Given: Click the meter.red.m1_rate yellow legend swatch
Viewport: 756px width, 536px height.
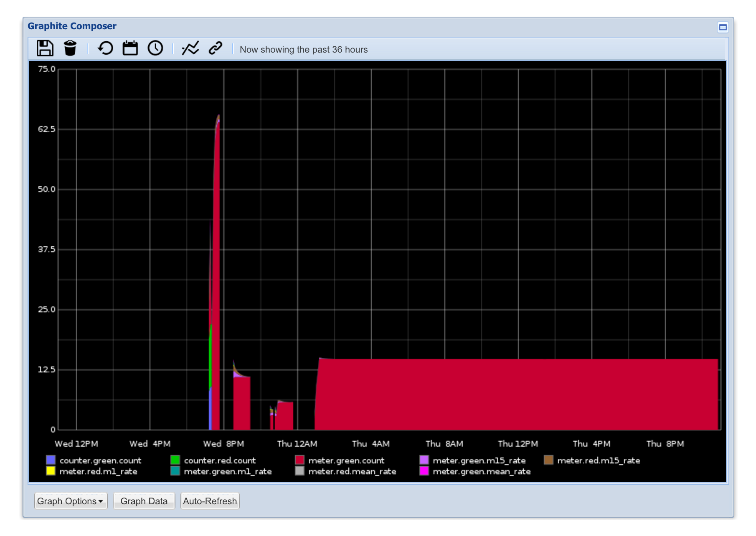Looking at the screenshot, I should coord(51,471).
